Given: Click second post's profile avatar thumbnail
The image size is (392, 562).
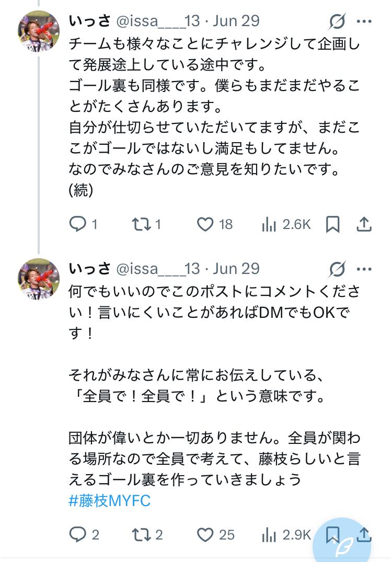Looking at the screenshot, I should click(x=39, y=279).
